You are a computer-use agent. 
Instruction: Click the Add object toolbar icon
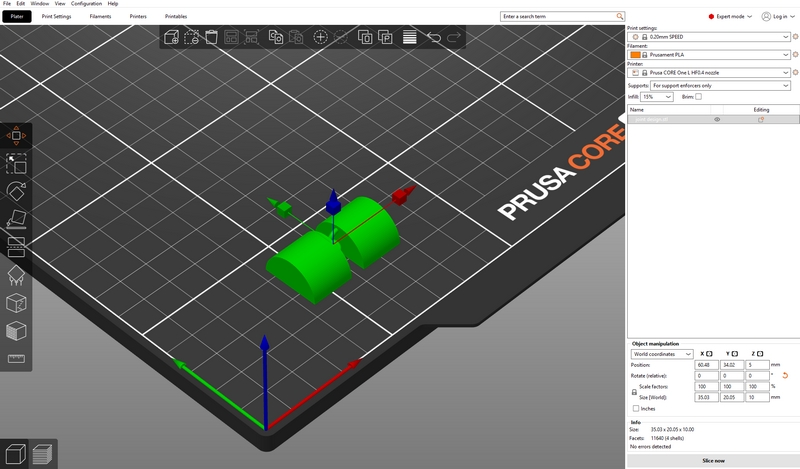(x=171, y=37)
